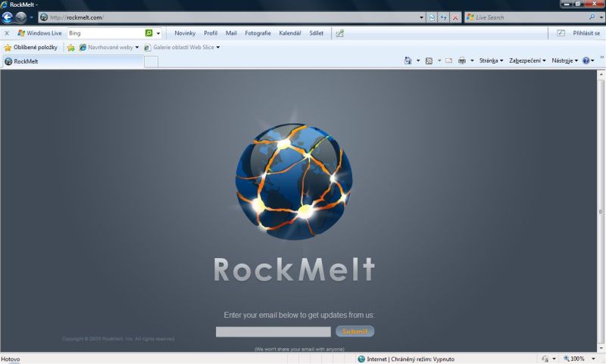Show more command bar items chevron

coord(601,57)
